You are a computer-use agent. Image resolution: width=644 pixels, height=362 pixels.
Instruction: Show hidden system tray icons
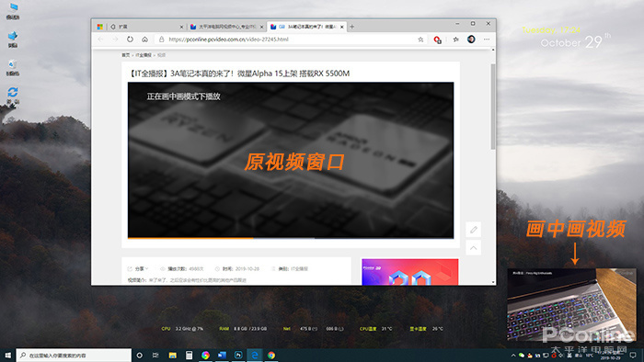(513, 355)
